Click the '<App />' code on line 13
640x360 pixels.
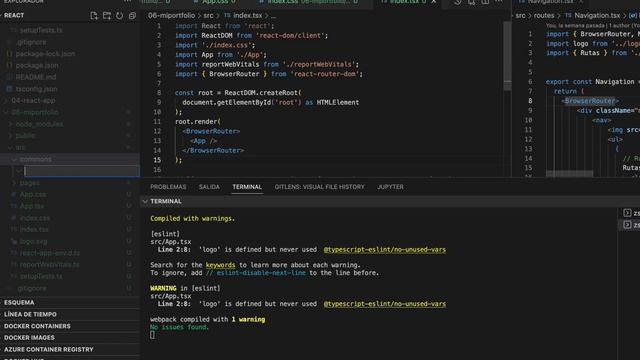point(203,141)
